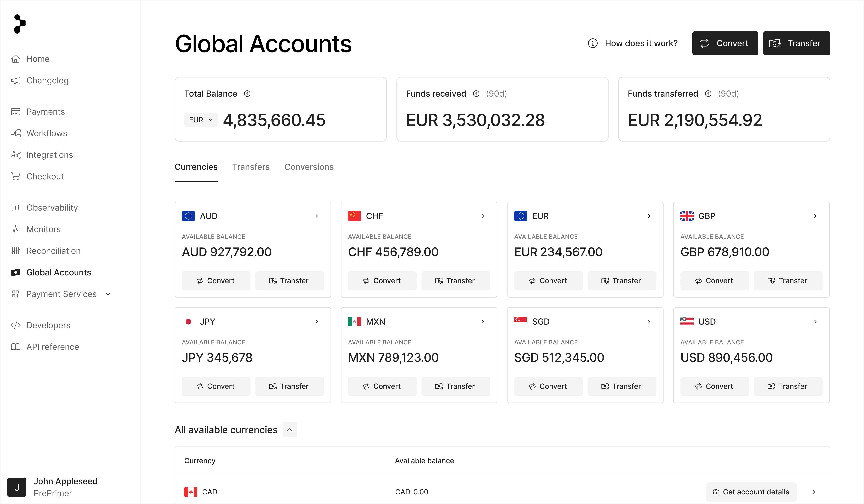Click Transfer on the USD card

788,386
